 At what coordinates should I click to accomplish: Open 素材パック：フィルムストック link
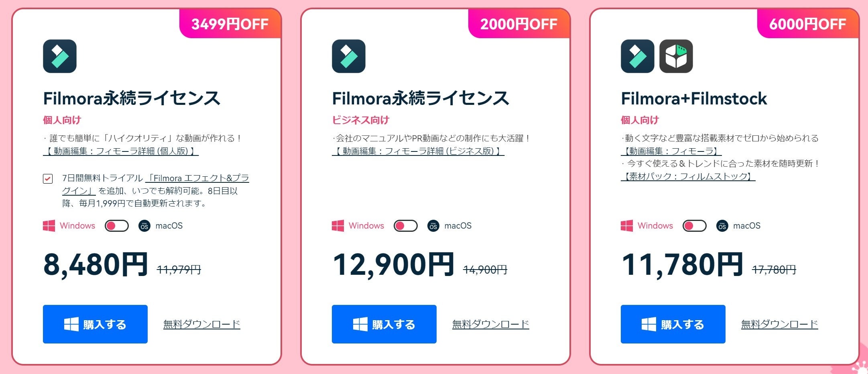tap(688, 176)
